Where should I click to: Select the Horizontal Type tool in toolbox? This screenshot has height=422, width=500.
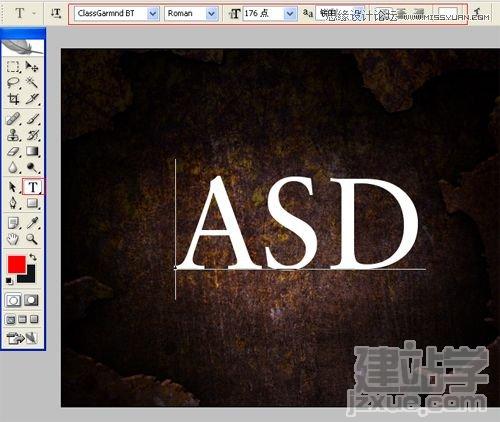pyautogui.click(x=33, y=187)
